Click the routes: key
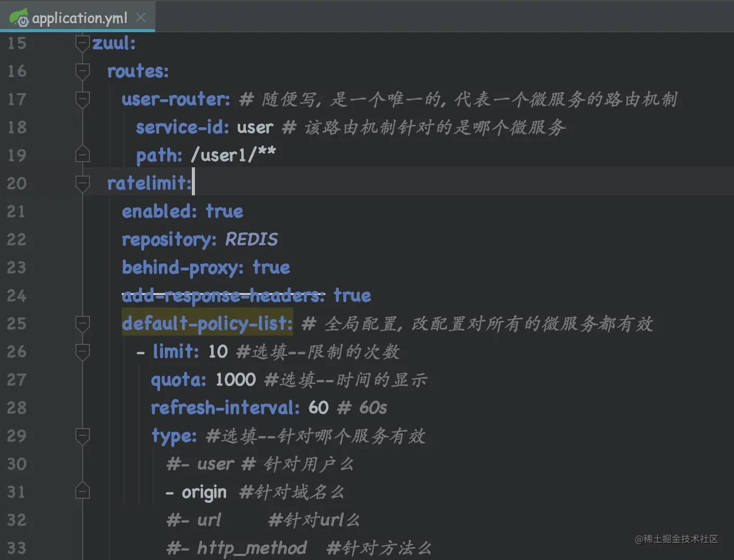Viewport: 734px width, 560px height. point(138,71)
